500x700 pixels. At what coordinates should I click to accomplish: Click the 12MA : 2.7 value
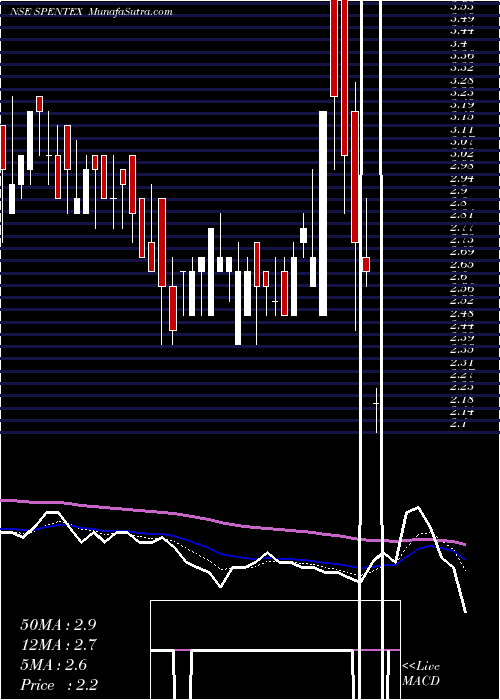(59, 645)
